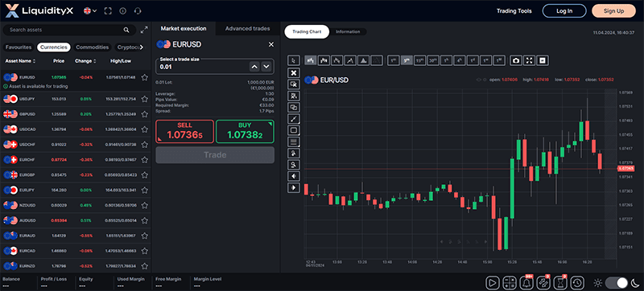Choose the mountain area chart type icon
Screen dimensions: 644x291
[363, 60]
